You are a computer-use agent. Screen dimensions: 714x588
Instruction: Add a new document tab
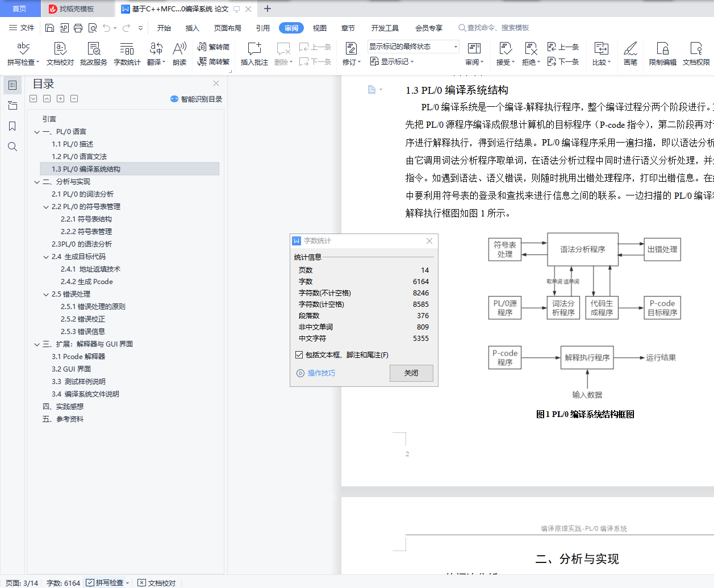coord(268,9)
